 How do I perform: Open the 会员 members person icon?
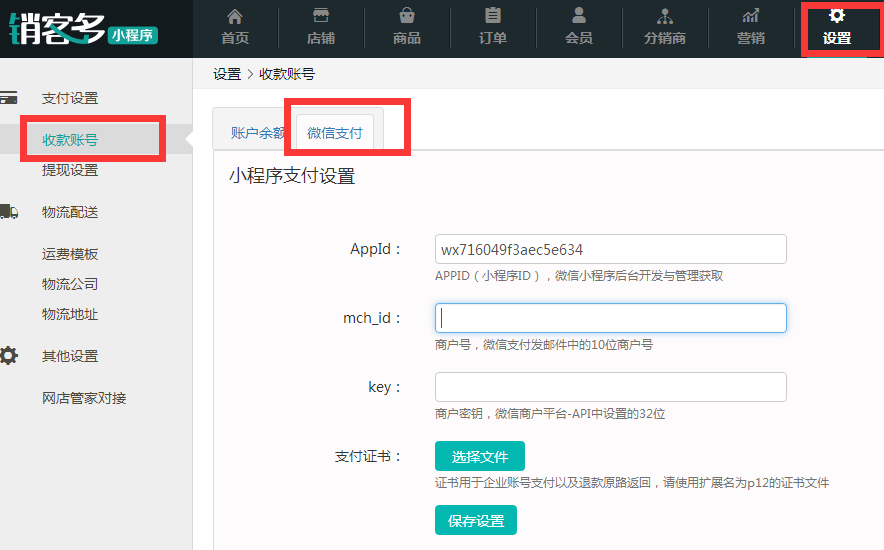pyautogui.click(x=578, y=15)
